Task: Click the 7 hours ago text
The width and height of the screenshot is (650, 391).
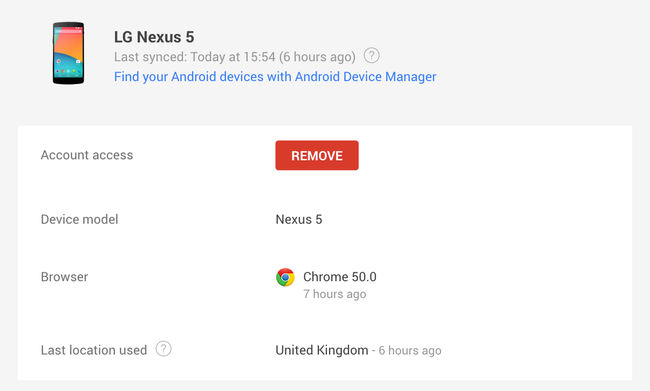Action: [x=335, y=294]
